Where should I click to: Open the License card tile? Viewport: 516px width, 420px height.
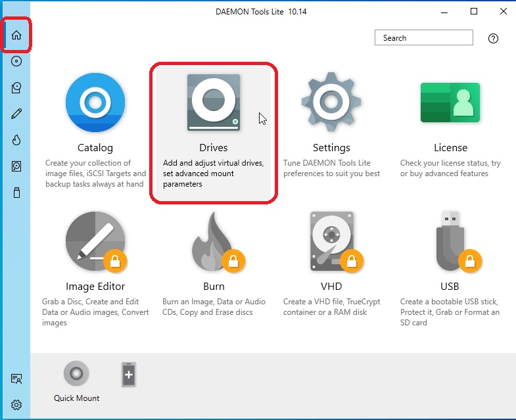point(450,103)
